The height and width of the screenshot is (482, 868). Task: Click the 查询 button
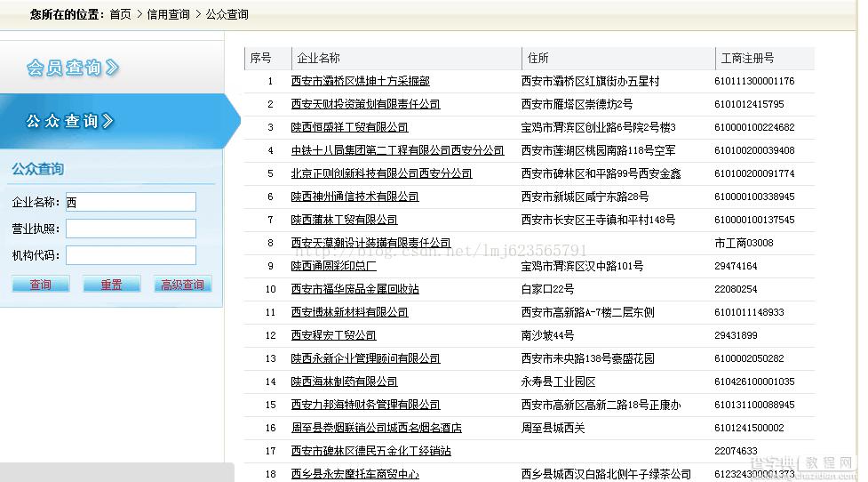coord(40,285)
